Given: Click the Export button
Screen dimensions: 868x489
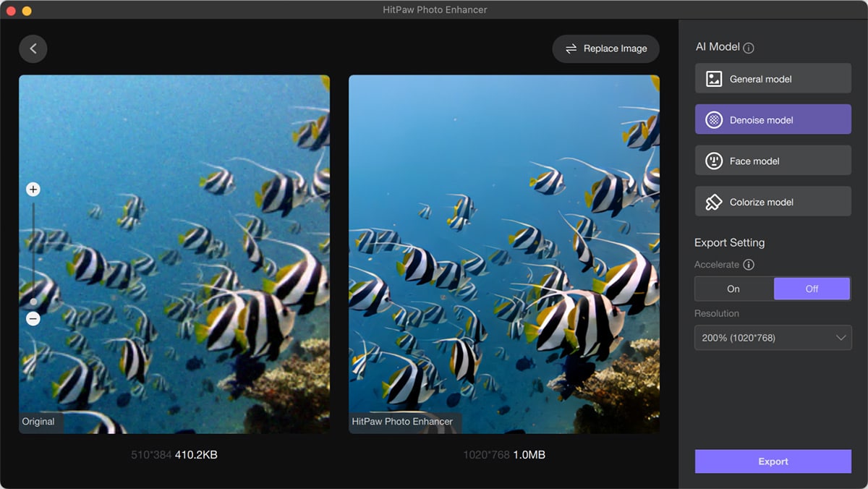Looking at the screenshot, I should (773, 462).
